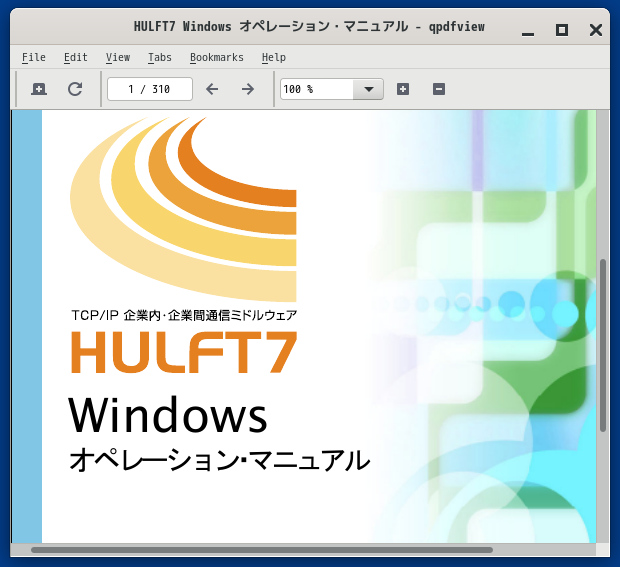Viewport: 620px width, 567px height.
Task: Click the オペレーション・マニュアル heading on the page
Action: pos(219,460)
